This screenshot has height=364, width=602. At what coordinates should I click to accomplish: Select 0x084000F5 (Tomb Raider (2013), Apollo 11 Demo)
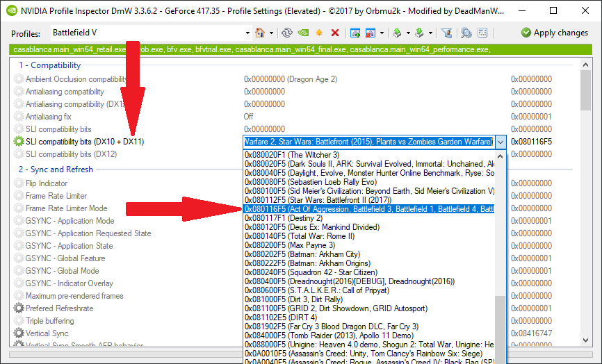(369, 336)
